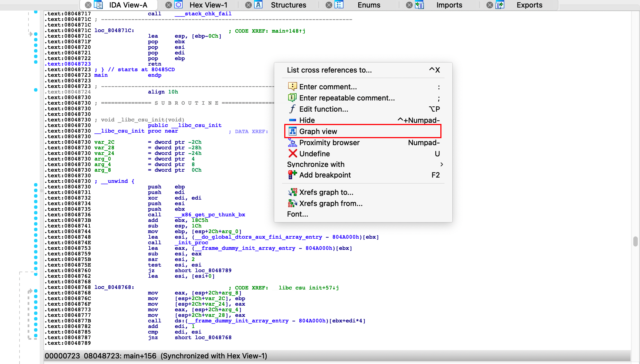The image size is (640, 364).
Task: Click the Enter repeatable comment icon
Action: coord(292,98)
